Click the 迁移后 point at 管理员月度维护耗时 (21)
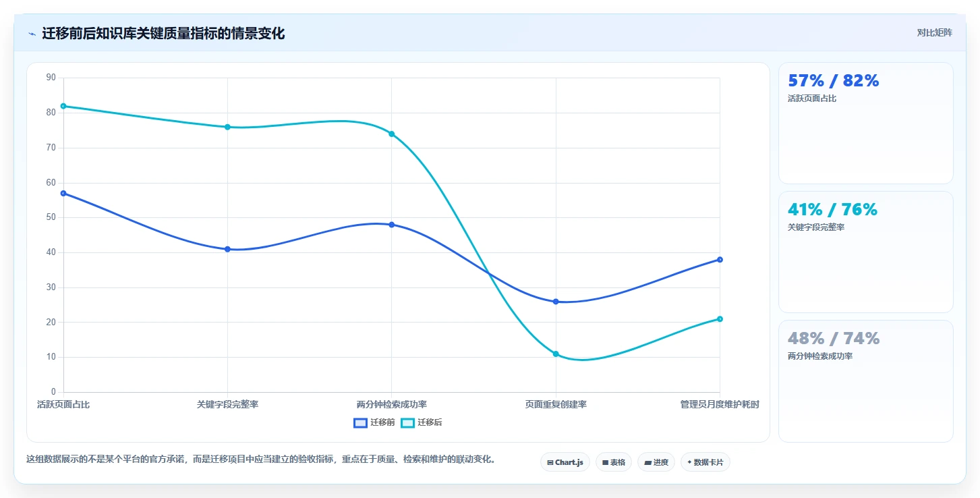The height and width of the screenshot is (498, 980). (x=720, y=319)
